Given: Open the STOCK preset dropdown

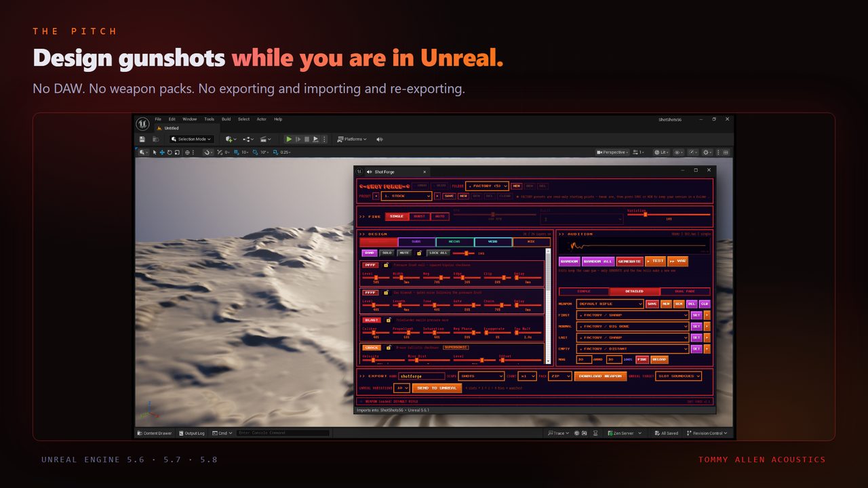Looking at the screenshot, I should click(x=407, y=196).
